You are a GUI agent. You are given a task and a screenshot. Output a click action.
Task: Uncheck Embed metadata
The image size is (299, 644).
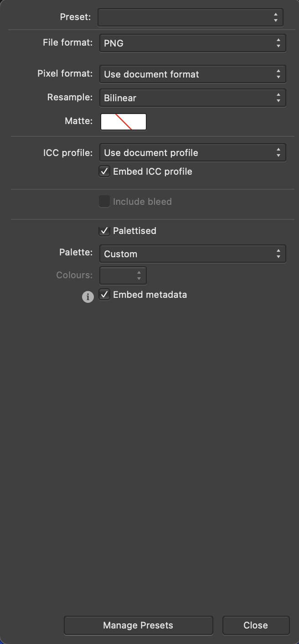click(104, 295)
